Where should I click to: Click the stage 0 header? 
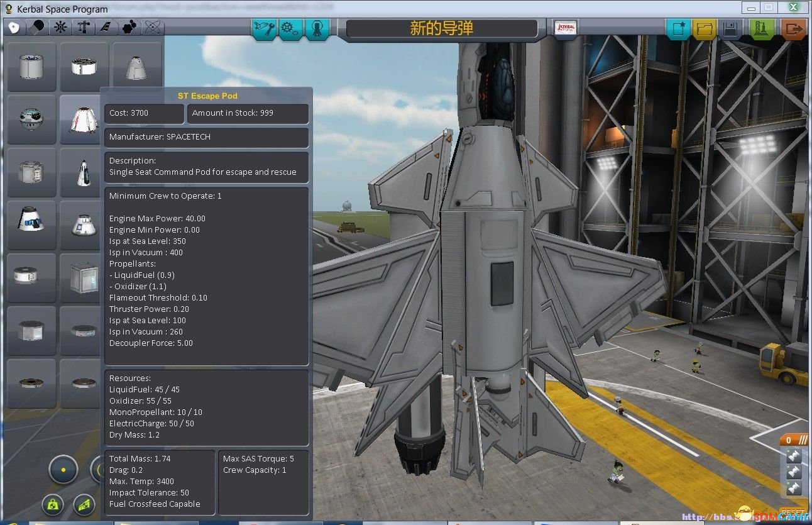tap(793, 440)
